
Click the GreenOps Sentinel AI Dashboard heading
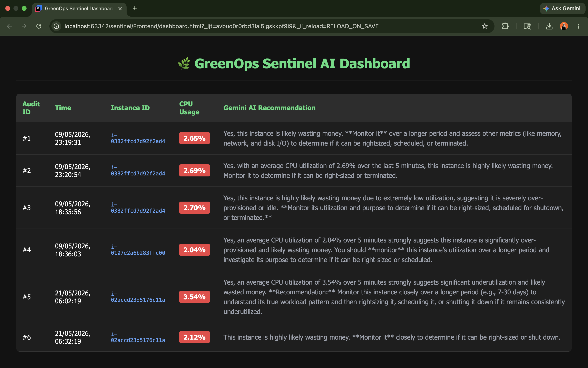coord(302,64)
